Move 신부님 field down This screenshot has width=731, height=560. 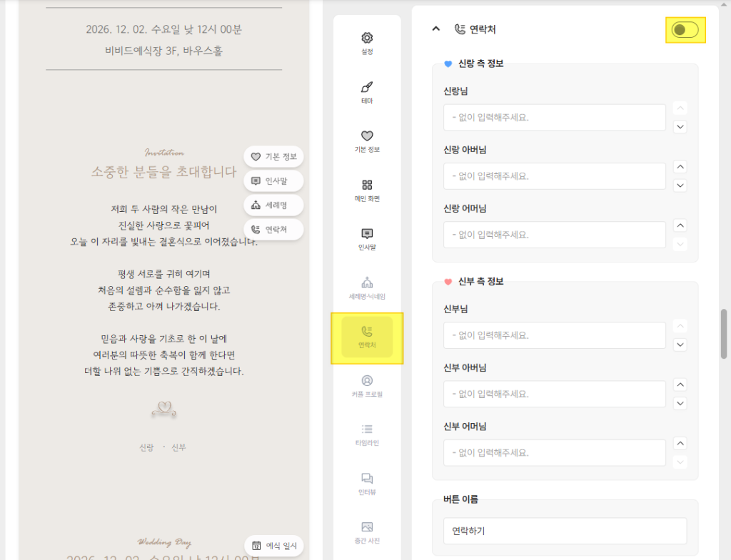tap(680, 345)
